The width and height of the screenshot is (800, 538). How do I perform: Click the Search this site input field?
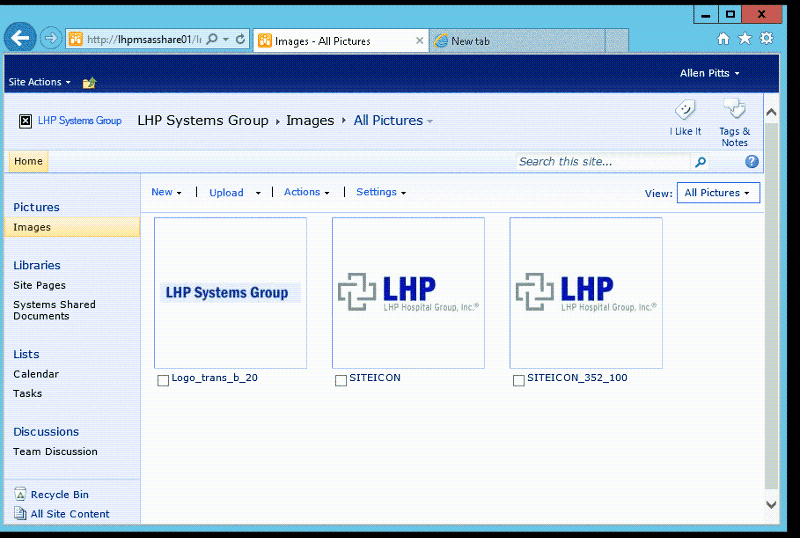click(603, 162)
